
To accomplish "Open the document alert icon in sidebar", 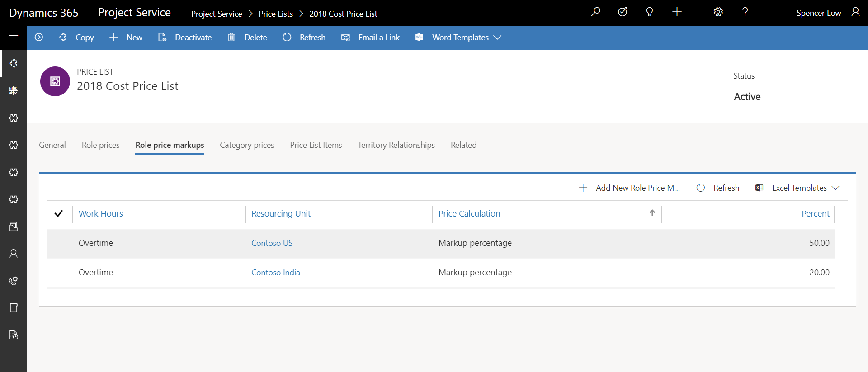I will pos(14,308).
